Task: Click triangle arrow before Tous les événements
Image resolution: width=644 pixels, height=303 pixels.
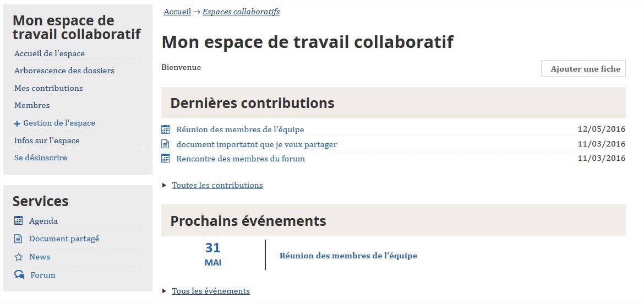Action: pos(164,291)
